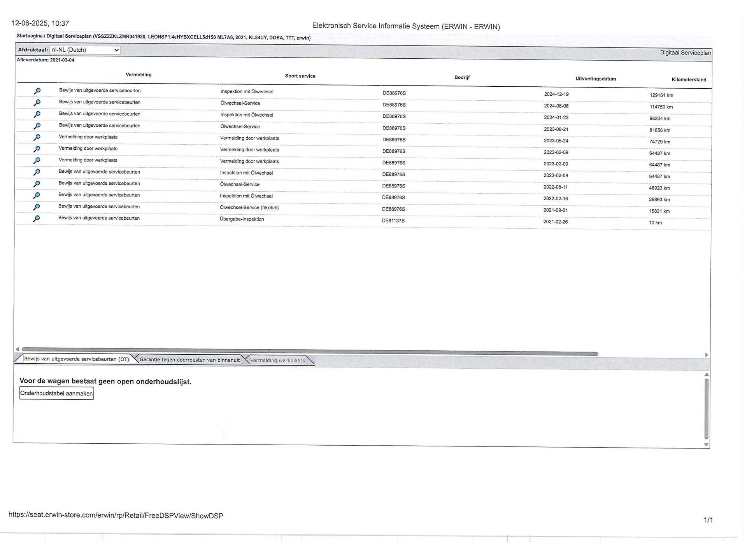Open magnifier for the 2023-02-09 Inspektion mit Ölwechsel
The image size is (747, 560).
click(x=37, y=172)
